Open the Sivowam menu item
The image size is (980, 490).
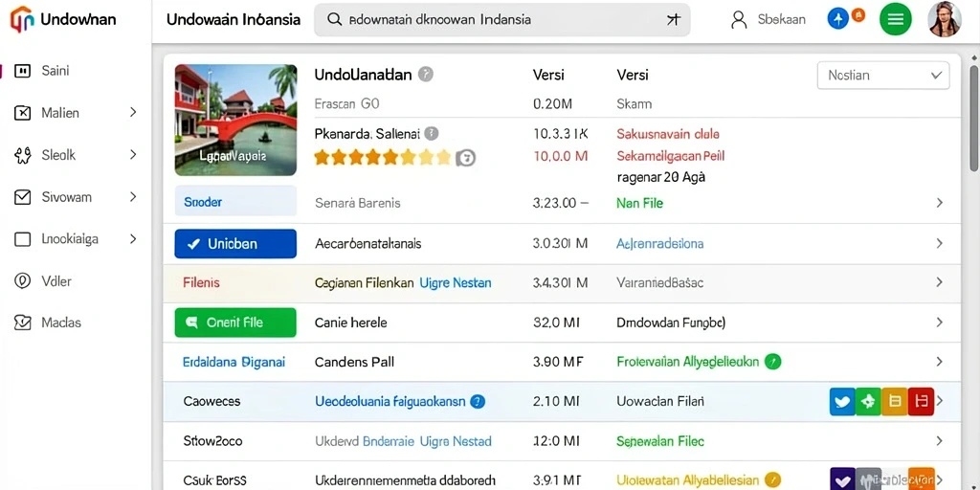(x=66, y=197)
